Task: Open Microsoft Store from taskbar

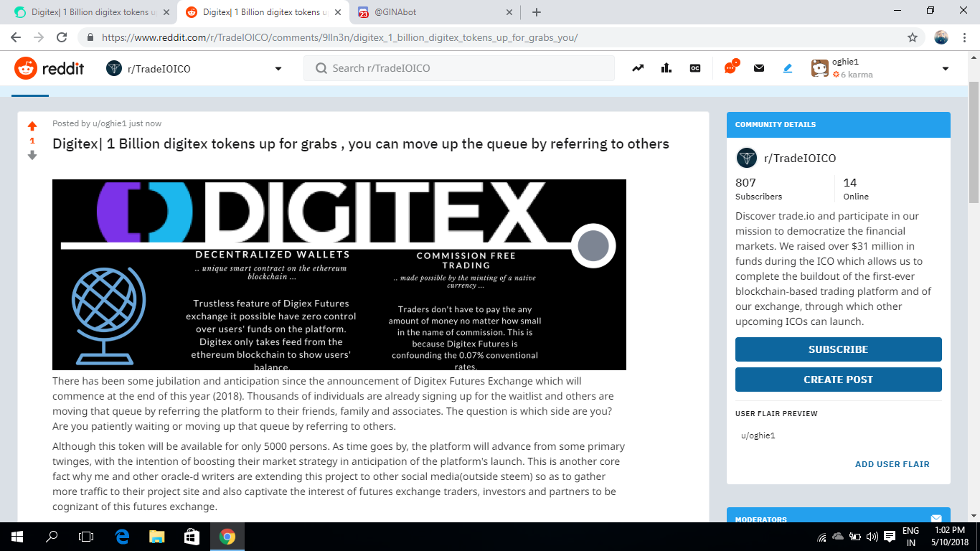Action: click(192, 536)
